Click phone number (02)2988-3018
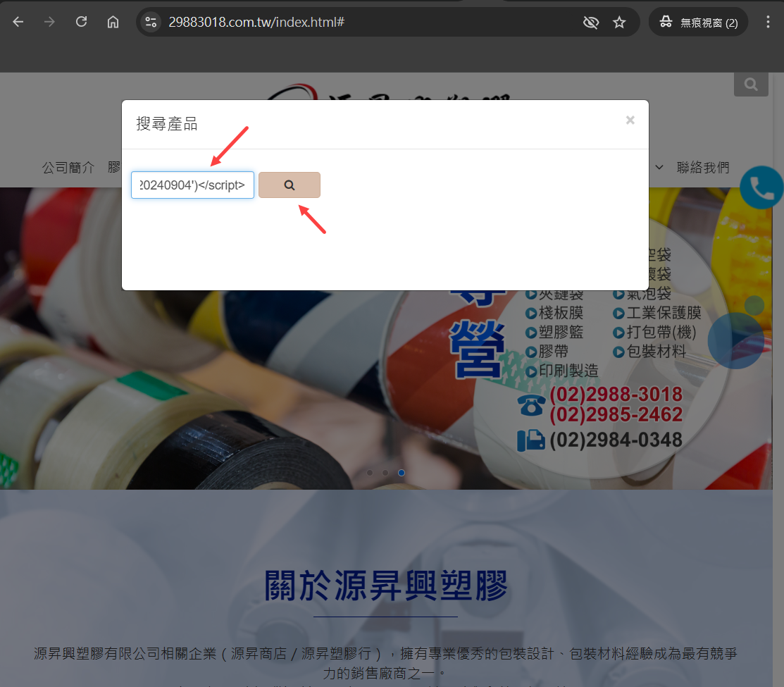The width and height of the screenshot is (784, 687). [616, 395]
